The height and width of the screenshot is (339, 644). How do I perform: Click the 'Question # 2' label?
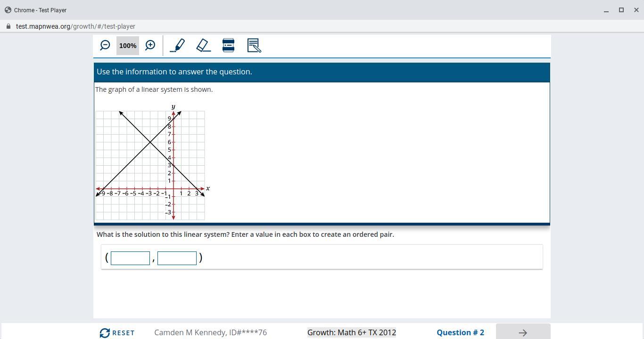pos(460,332)
